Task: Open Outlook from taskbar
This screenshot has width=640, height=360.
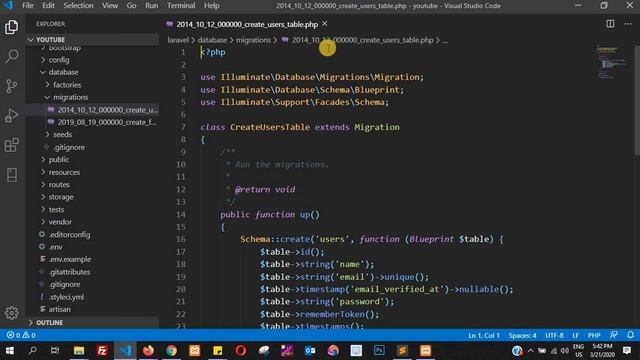Action: (x=310, y=350)
